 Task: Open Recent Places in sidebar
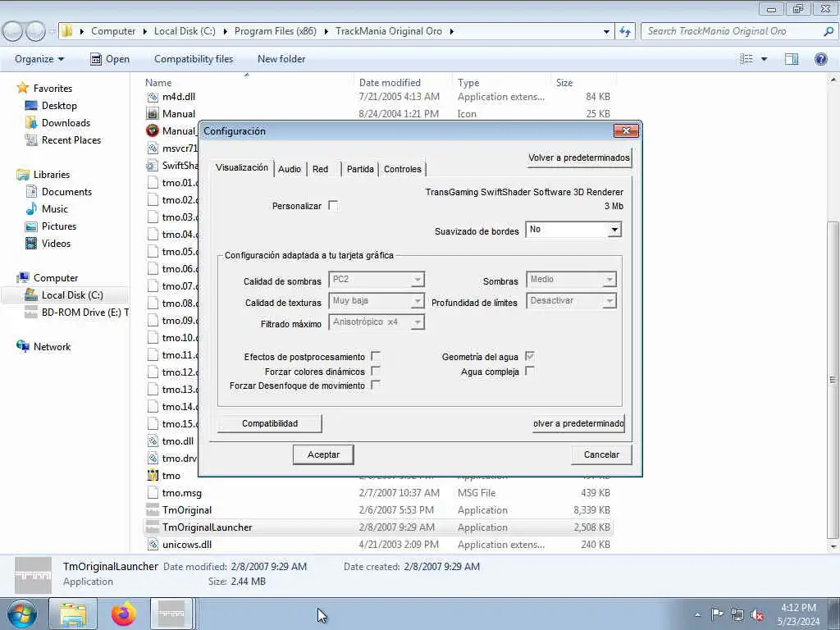[x=71, y=139]
